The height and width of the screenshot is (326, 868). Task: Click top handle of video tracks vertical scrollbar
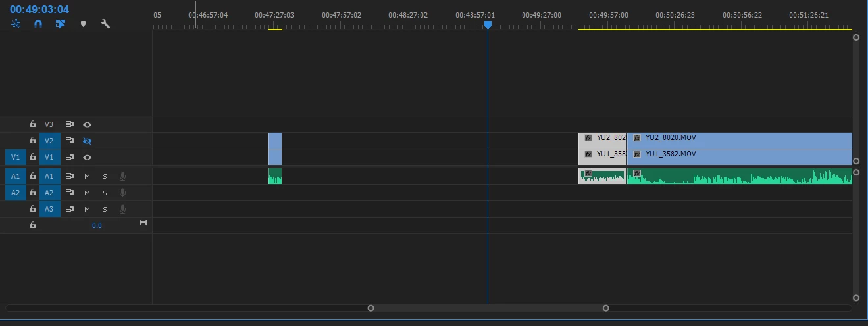click(856, 37)
